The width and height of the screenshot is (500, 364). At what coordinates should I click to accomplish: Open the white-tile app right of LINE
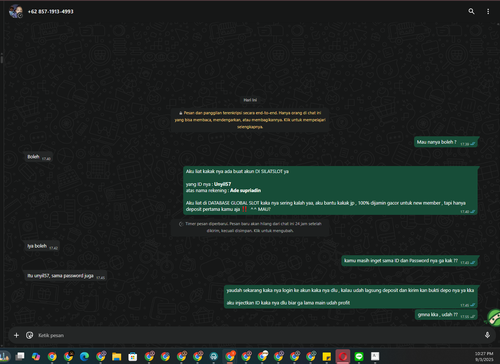pyautogui.click(x=375, y=356)
